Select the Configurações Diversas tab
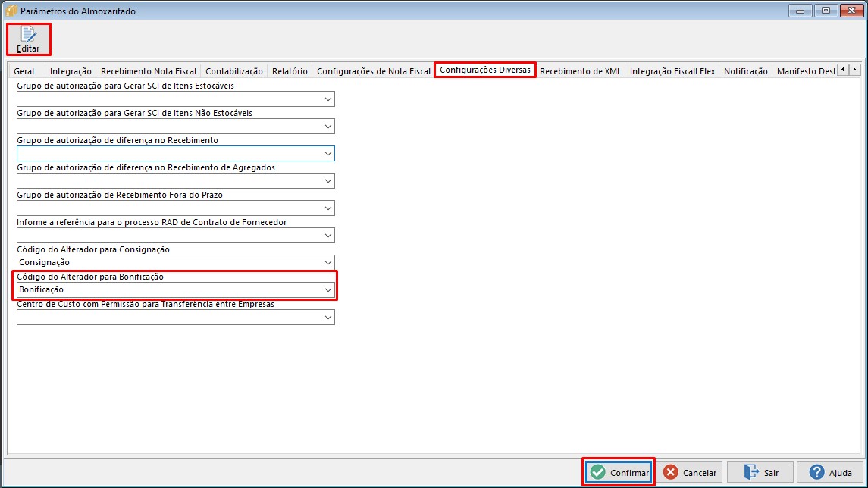This screenshot has width=868, height=488. [x=485, y=70]
